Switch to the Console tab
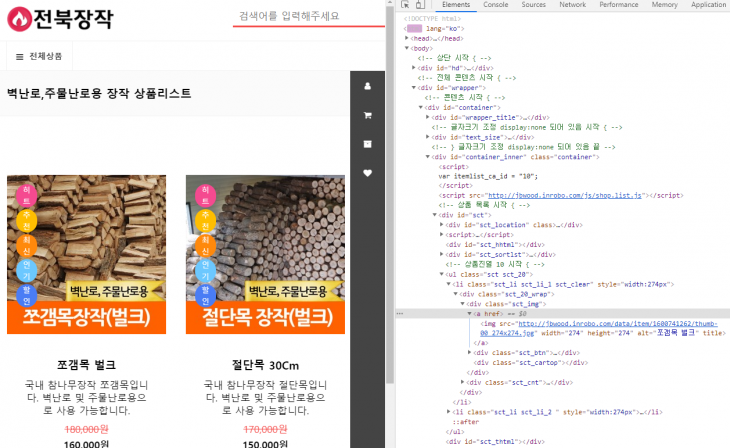The width and height of the screenshot is (730, 448). [495, 5]
